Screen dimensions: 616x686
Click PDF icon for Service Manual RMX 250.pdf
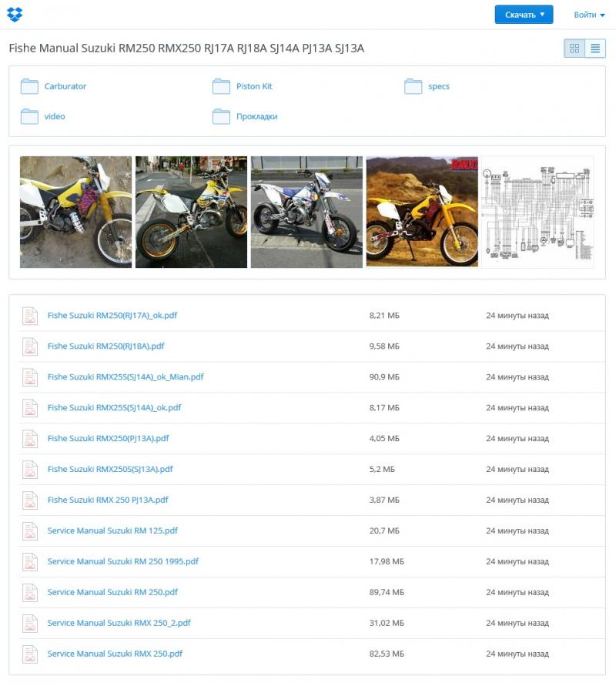pos(30,654)
